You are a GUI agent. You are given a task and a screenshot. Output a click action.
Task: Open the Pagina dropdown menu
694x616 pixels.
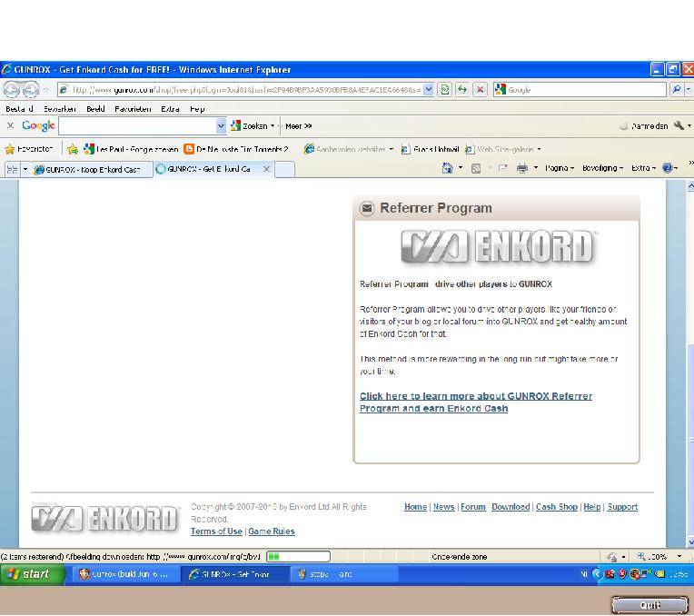click(x=560, y=168)
